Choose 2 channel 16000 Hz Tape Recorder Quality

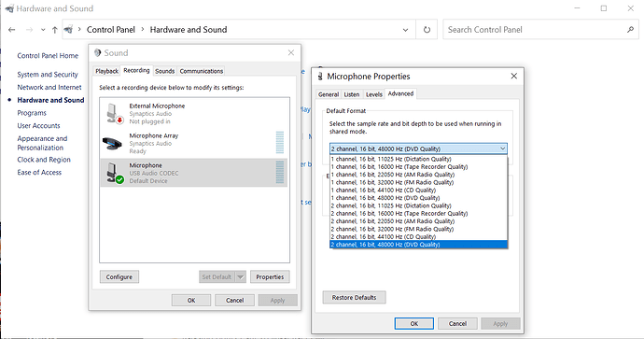point(418,214)
